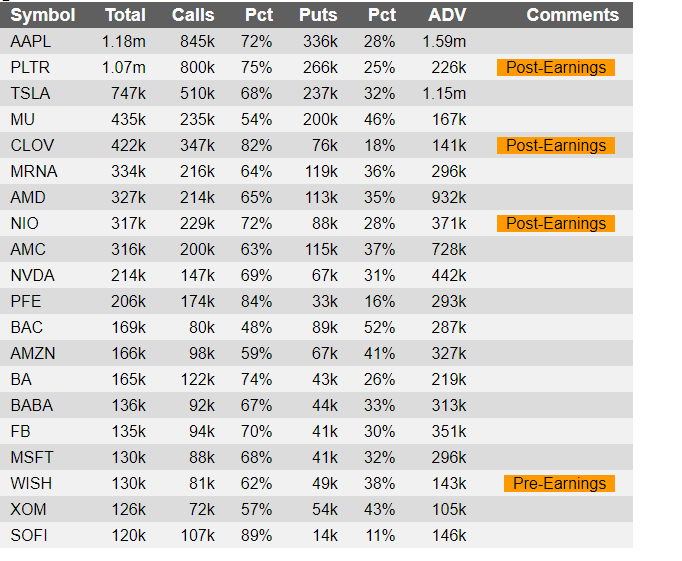Select the SOFI ticker symbol
This screenshot has width=682, height=561.
pyautogui.click(x=29, y=536)
